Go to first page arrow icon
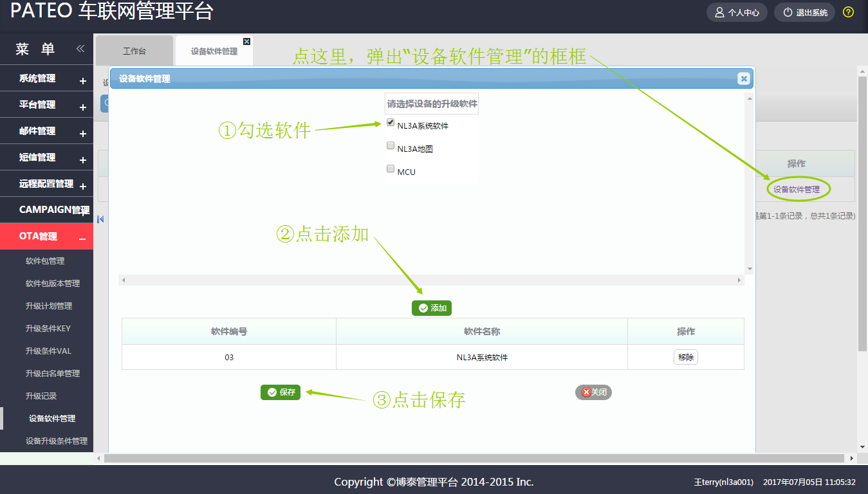868x494 pixels. click(100, 219)
